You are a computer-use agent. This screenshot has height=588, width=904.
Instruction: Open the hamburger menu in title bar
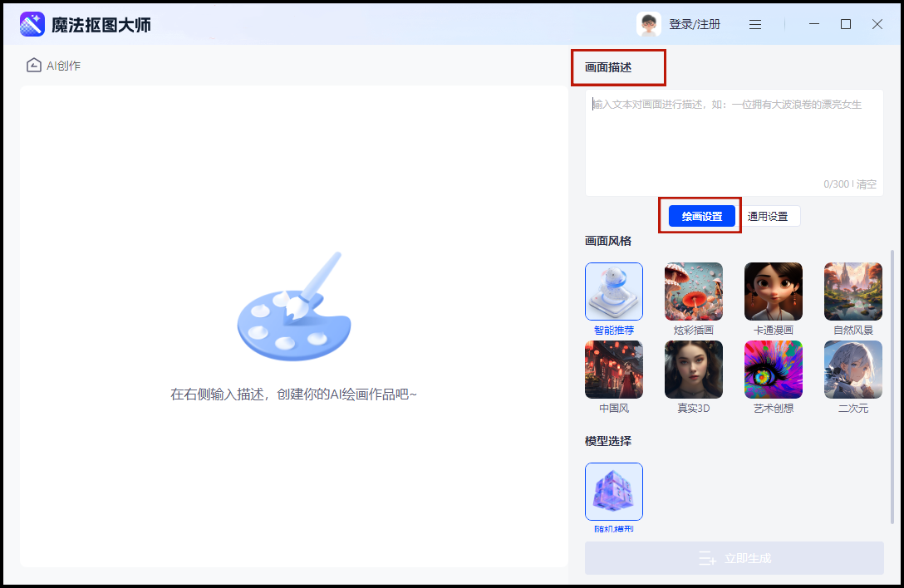point(755,24)
